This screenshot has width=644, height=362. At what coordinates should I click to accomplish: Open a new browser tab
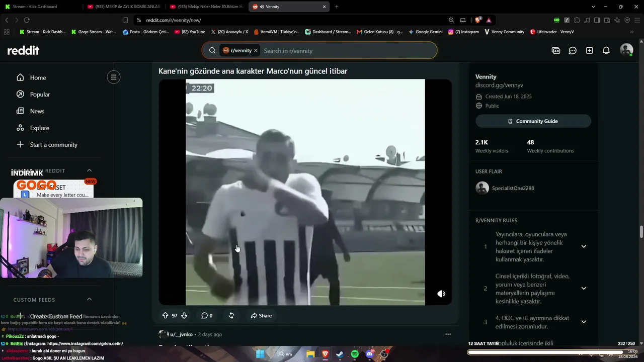point(337,7)
